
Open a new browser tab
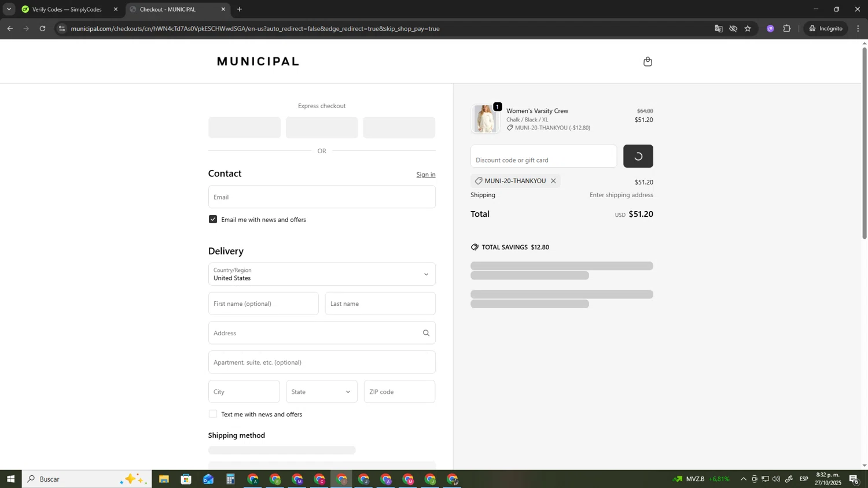pos(240,9)
